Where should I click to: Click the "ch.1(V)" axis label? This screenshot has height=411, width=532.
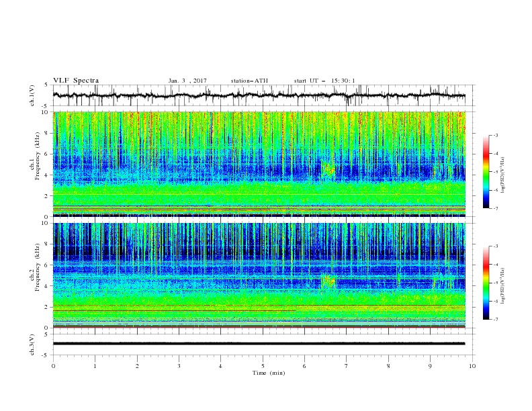(32, 95)
